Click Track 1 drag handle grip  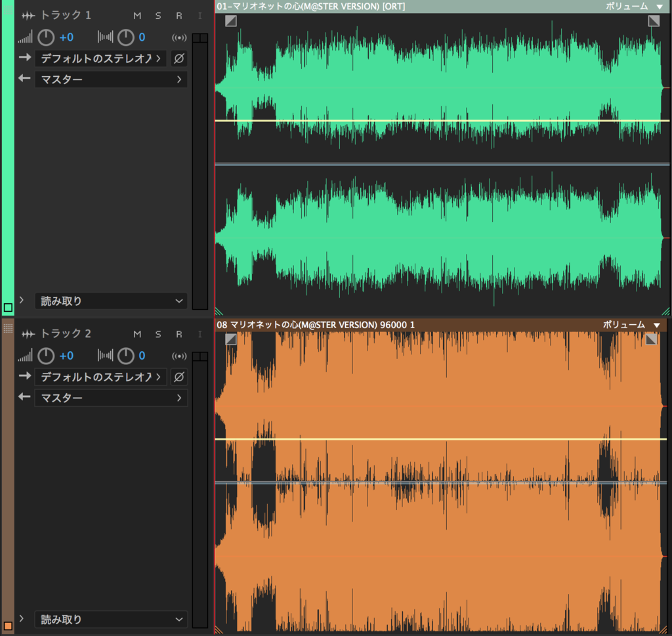click(x=8, y=9)
